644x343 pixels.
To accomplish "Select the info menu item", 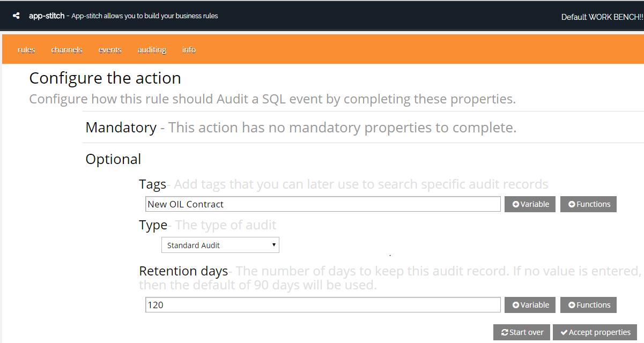I will click(189, 50).
